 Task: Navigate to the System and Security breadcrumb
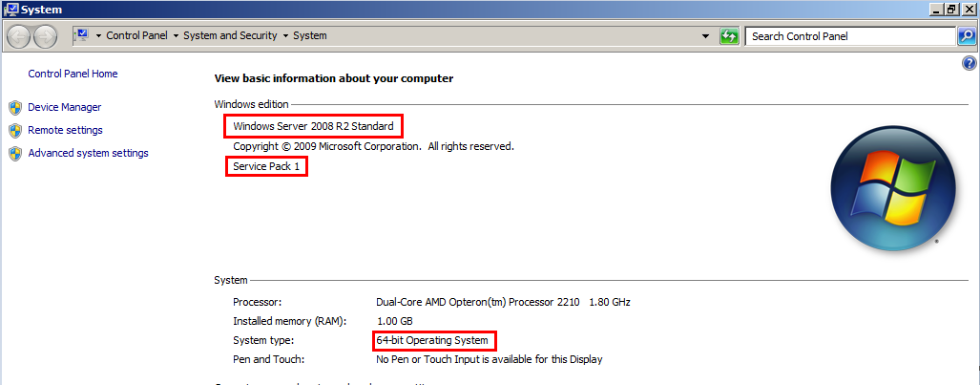[230, 36]
